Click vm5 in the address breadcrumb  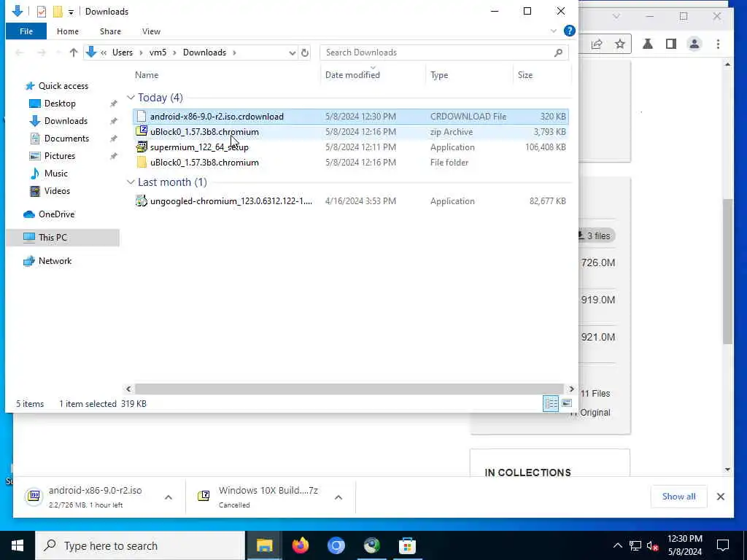[x=158, y=52]
